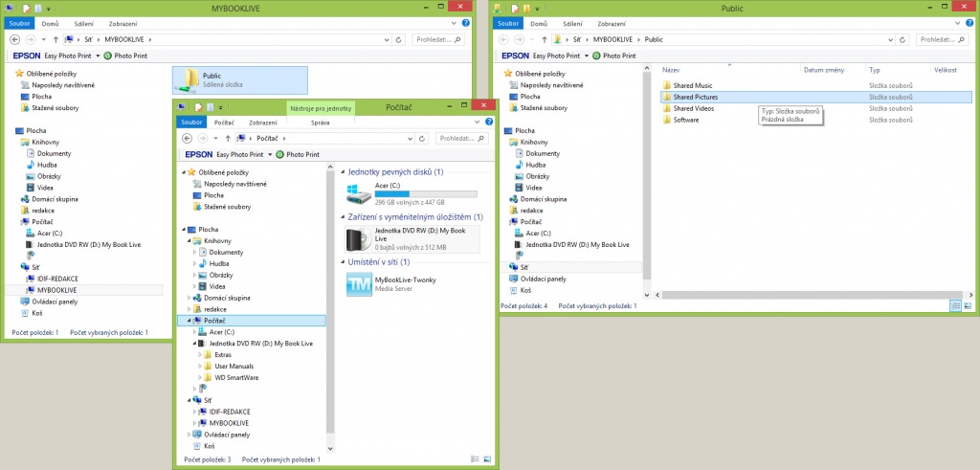
Task: Open the DVD RW My Book Live device icon
Action: [359, 239]
